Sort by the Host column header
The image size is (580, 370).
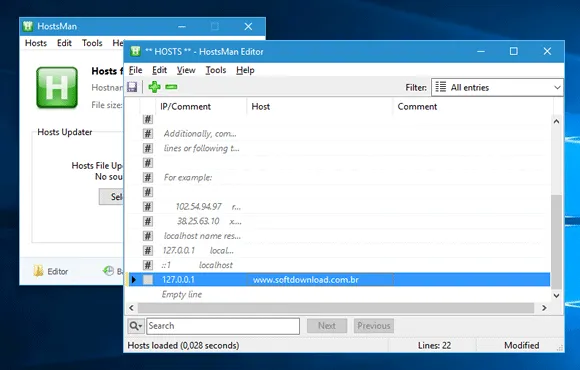pyautogui.click(x=320, y=107)
